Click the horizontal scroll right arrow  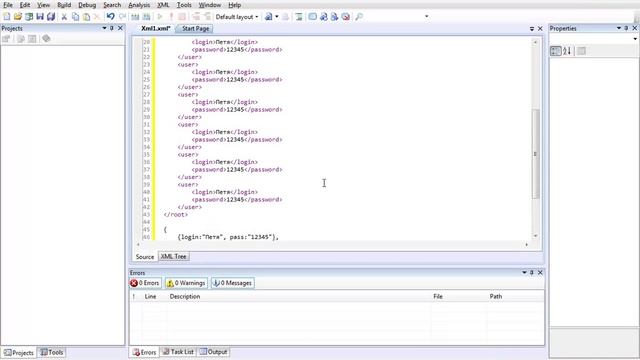527,244
